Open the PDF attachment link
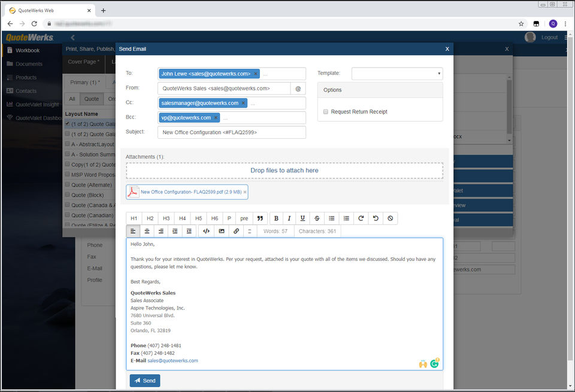 (191, 192)
